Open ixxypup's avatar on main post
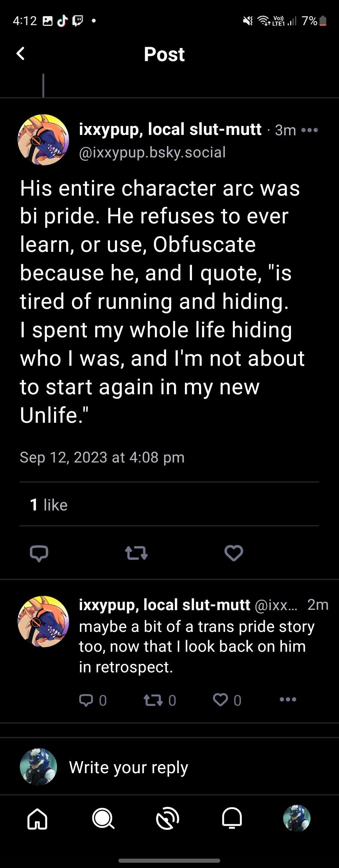The image size is (339, 868). [x=43, y=140]
